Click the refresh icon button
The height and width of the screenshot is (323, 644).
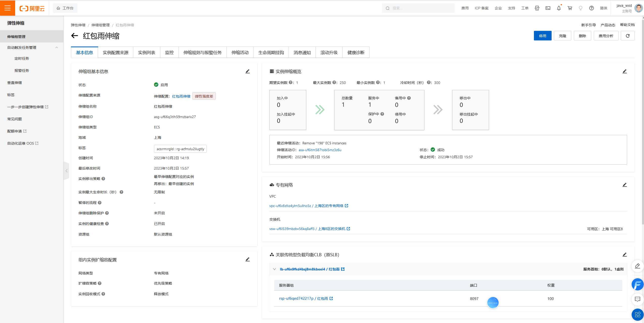[x=628, y=36]
